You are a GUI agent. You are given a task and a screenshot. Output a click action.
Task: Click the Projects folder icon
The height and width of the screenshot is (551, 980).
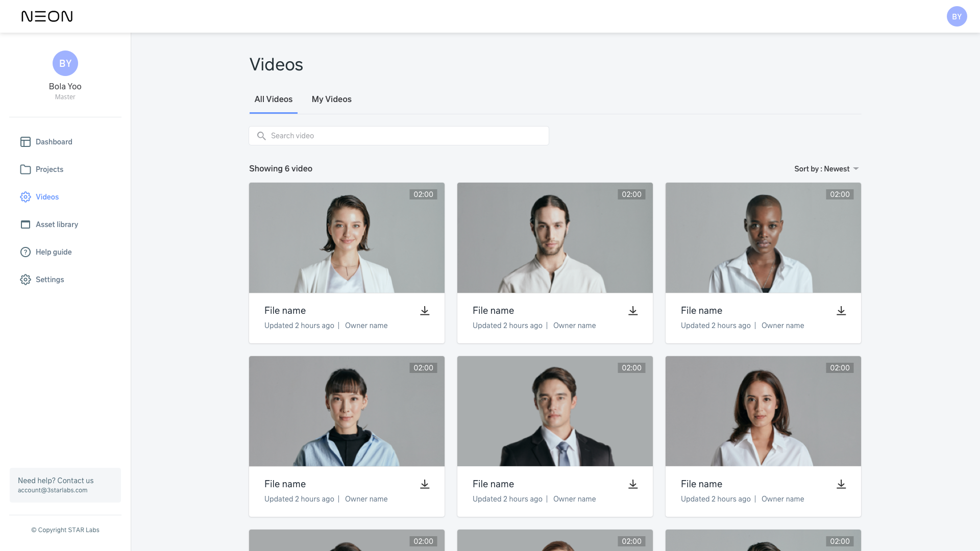point(26,169)
